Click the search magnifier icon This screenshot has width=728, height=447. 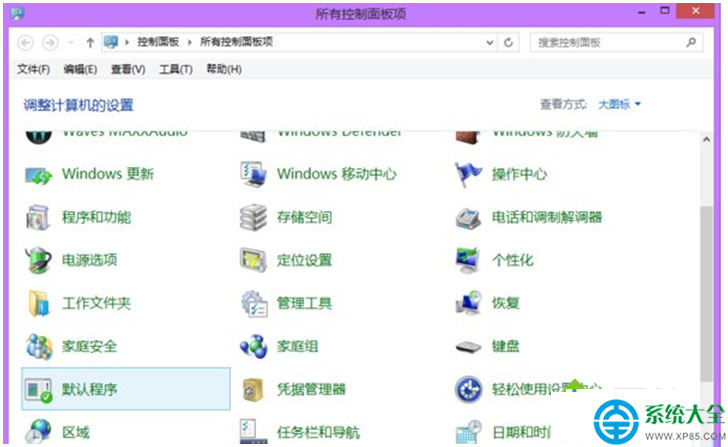tap(691, 43)
